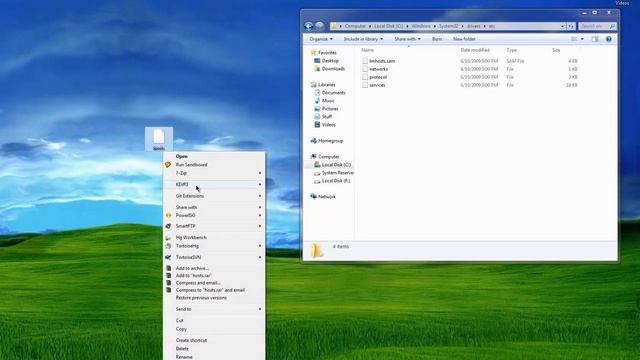This screenshot has width=640, height=360.
Task: Expand the KDiff3 submenu
Action: 214,184
